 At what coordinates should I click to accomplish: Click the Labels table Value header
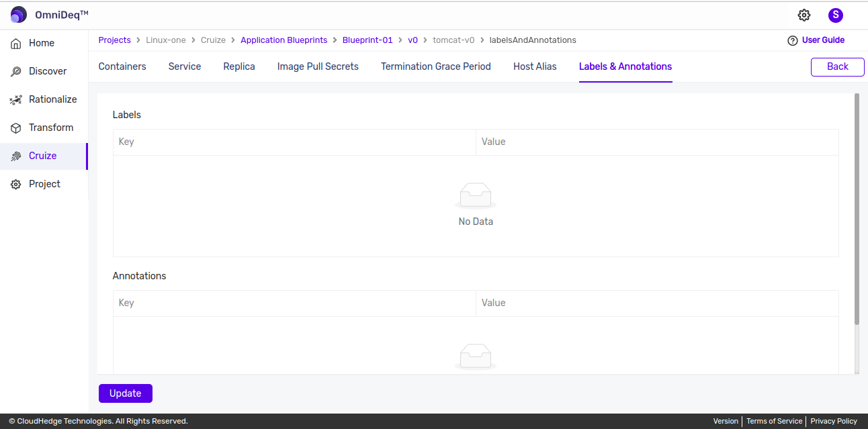[x=657, y=142]
